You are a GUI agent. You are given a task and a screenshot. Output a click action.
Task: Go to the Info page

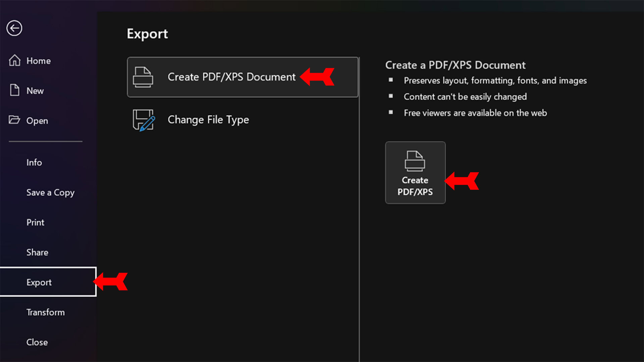point(34,163)
